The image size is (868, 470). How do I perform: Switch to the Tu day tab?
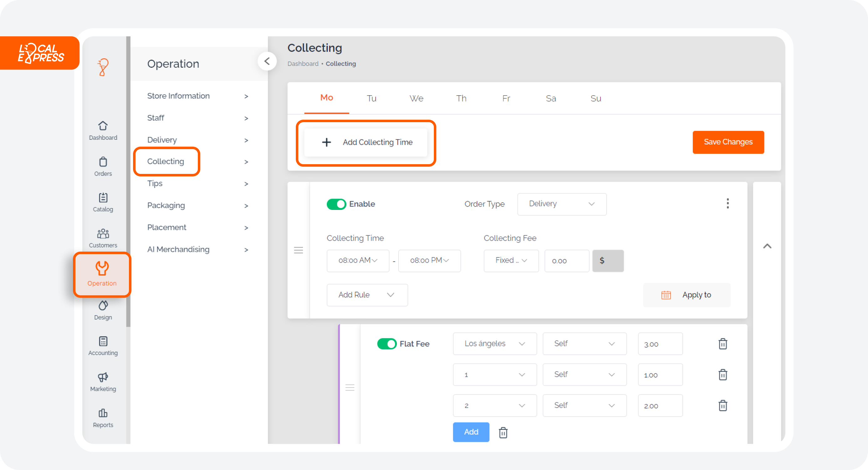pos(371,98)
